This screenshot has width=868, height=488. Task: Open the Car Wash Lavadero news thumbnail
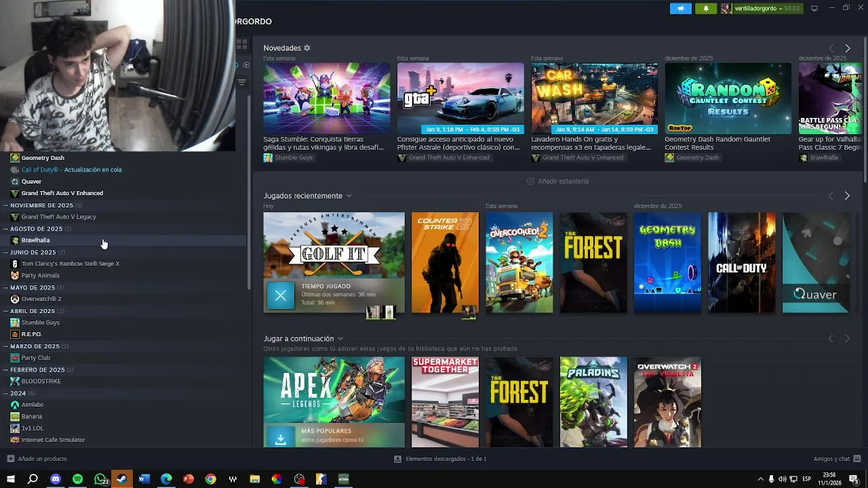594,98
